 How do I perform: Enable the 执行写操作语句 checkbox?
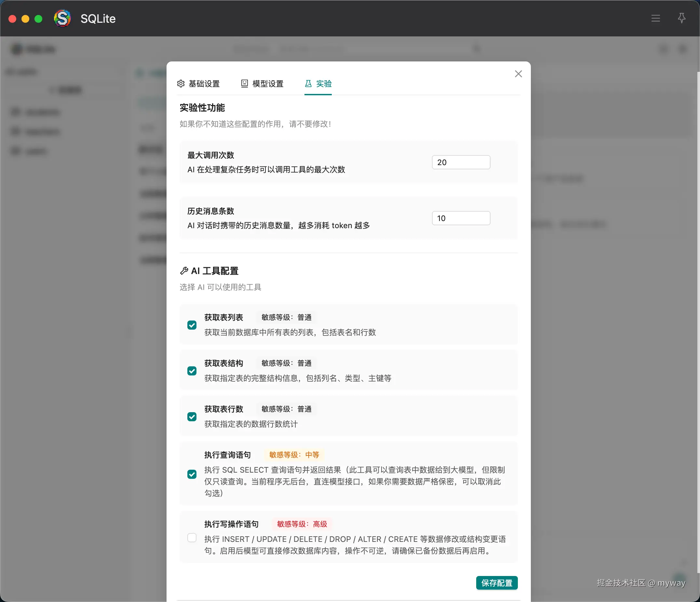[x=192, y=538]
